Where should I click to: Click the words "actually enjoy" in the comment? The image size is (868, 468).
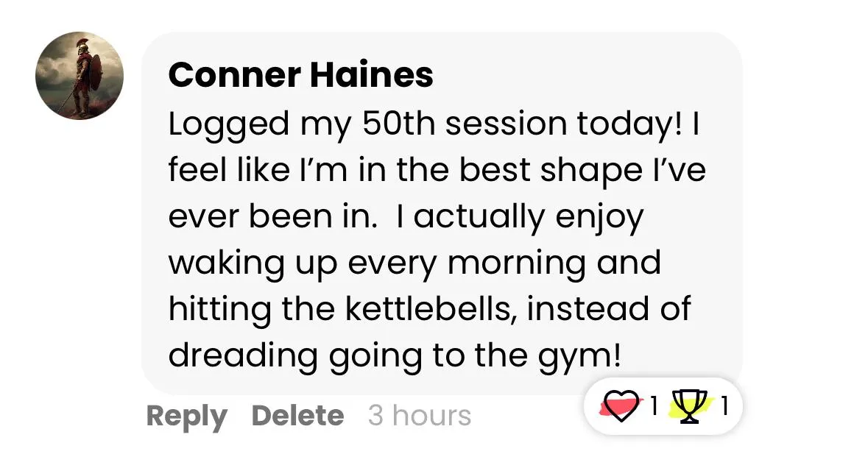coord(529,217)
